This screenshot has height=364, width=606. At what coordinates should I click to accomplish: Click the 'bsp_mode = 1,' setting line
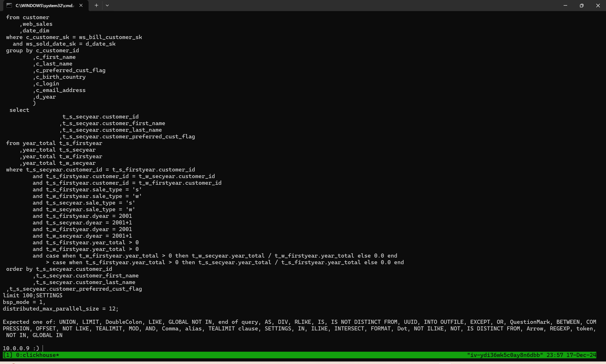[24, 302]
